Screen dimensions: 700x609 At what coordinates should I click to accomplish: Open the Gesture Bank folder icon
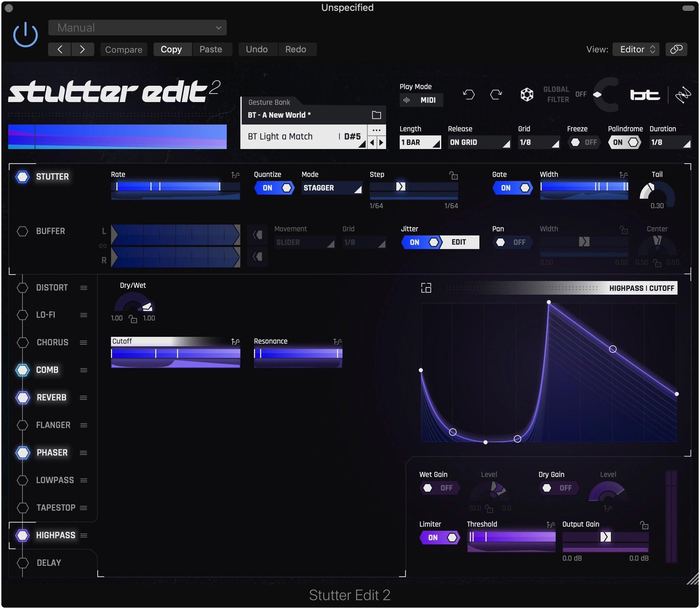(376, 115)
